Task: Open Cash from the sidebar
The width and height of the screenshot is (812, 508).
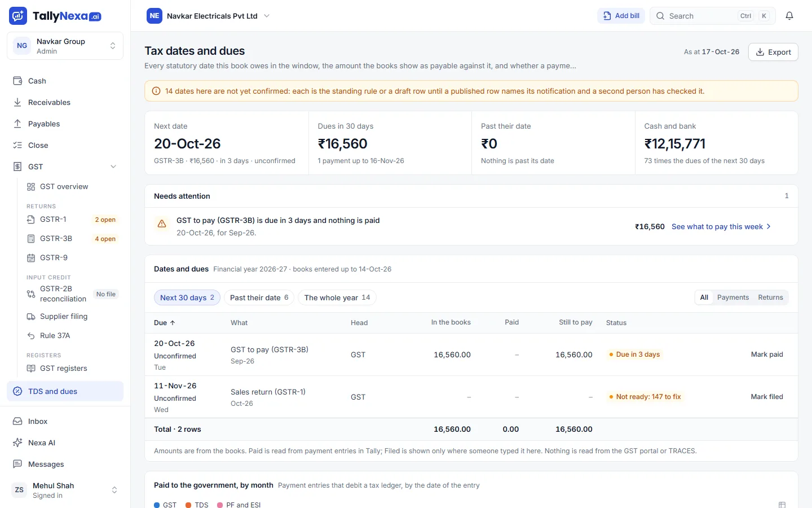Action: tap(65, 81)
